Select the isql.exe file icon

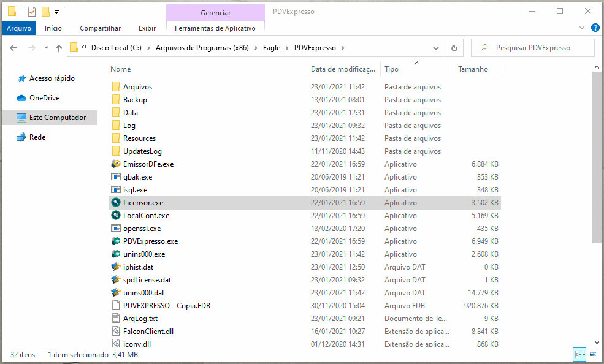point(115,190)
